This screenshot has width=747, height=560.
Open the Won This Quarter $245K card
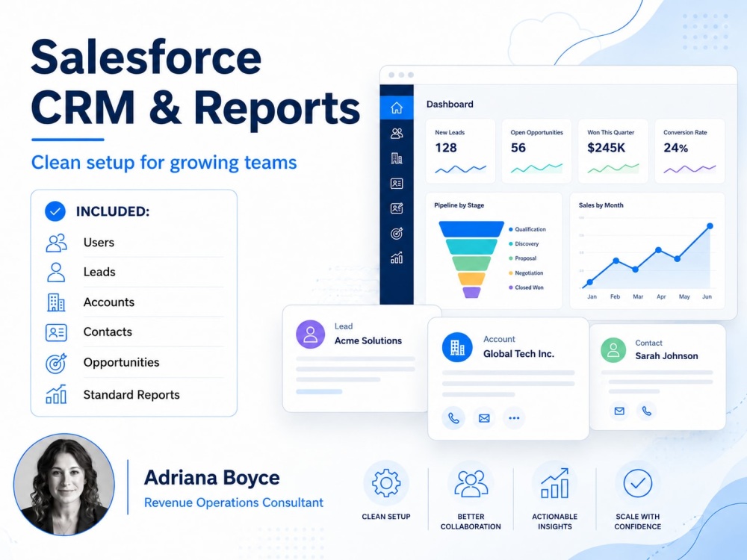[613, 151]
